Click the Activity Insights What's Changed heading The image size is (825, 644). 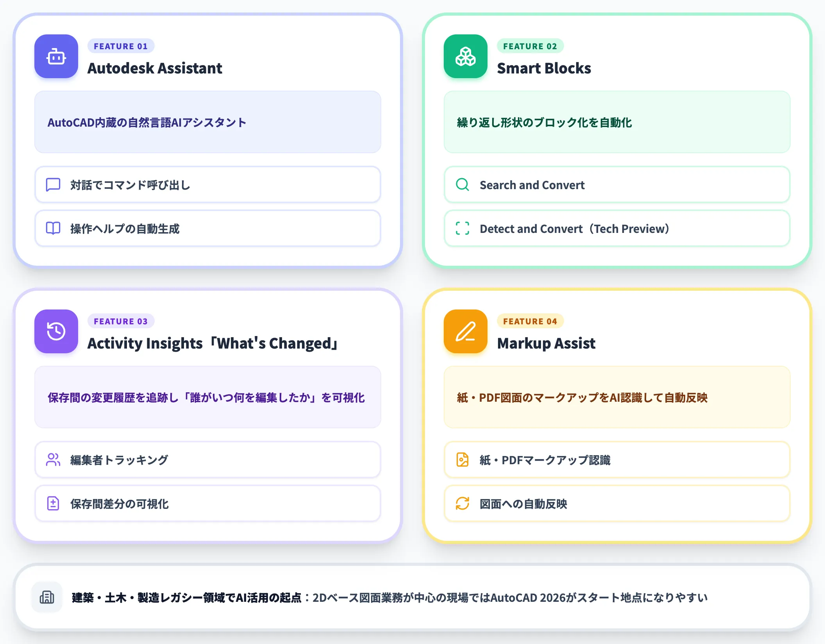pyautogui.click(x=213, y=343)
